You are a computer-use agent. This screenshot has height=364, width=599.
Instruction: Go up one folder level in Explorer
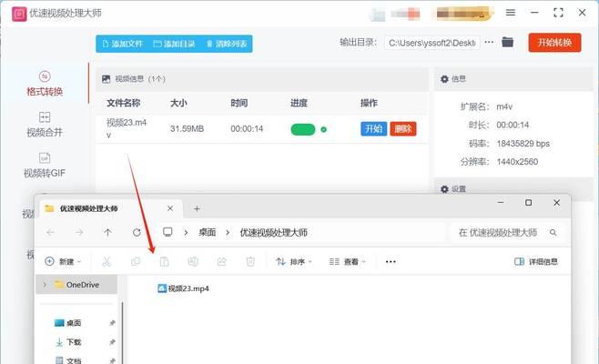pyautogui.click(x=107, y=232)
